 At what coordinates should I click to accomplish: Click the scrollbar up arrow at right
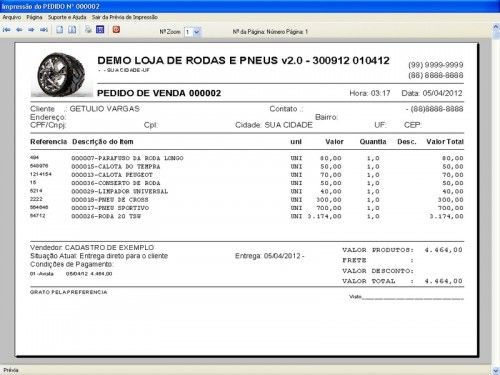click(496, 28)
